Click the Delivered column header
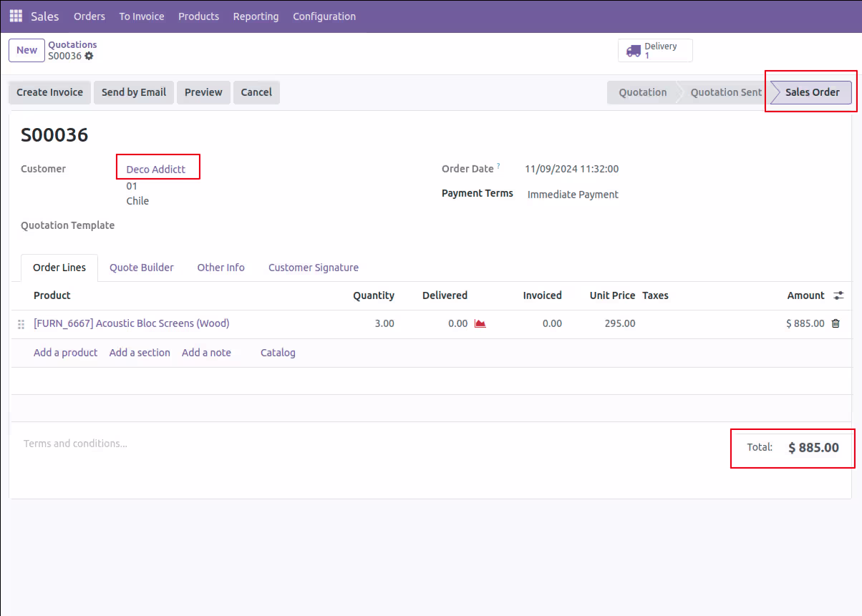 445,295
